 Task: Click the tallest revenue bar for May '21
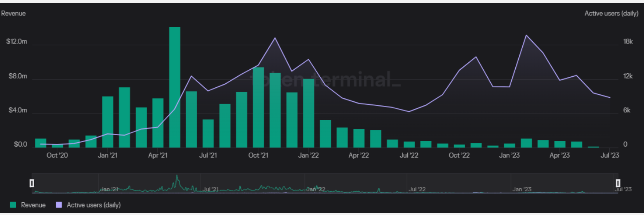175,87
